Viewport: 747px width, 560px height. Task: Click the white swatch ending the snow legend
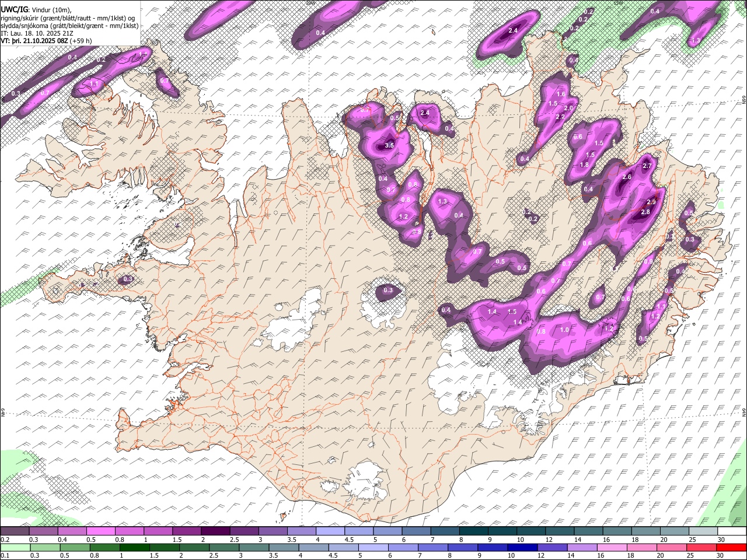click(732, 531)
